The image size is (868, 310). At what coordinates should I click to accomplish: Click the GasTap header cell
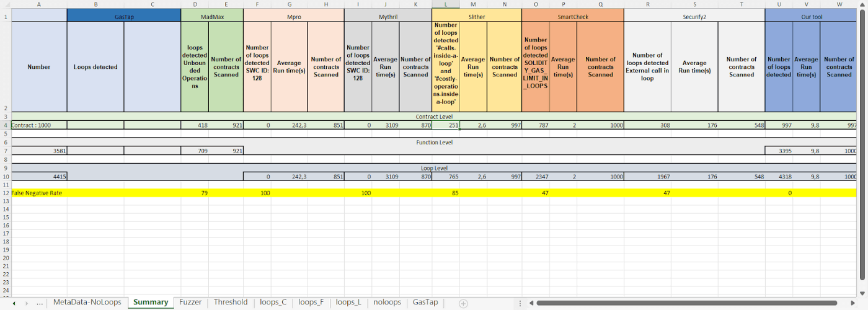[124, 17]
